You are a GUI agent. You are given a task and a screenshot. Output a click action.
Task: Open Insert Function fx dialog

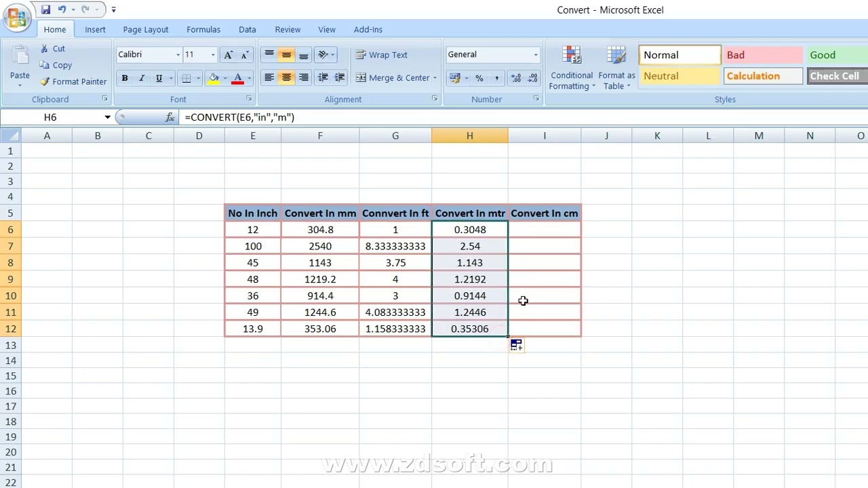click(x=170, y=117)
